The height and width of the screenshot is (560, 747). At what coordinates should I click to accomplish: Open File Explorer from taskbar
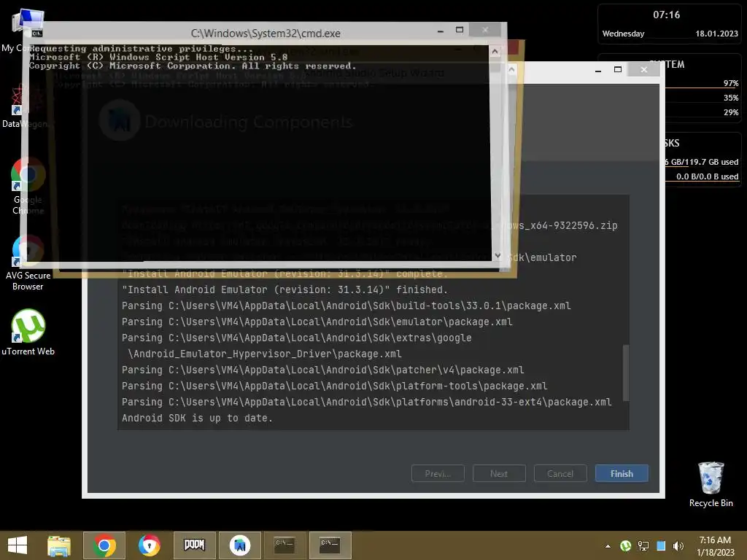tap(59, 545)
